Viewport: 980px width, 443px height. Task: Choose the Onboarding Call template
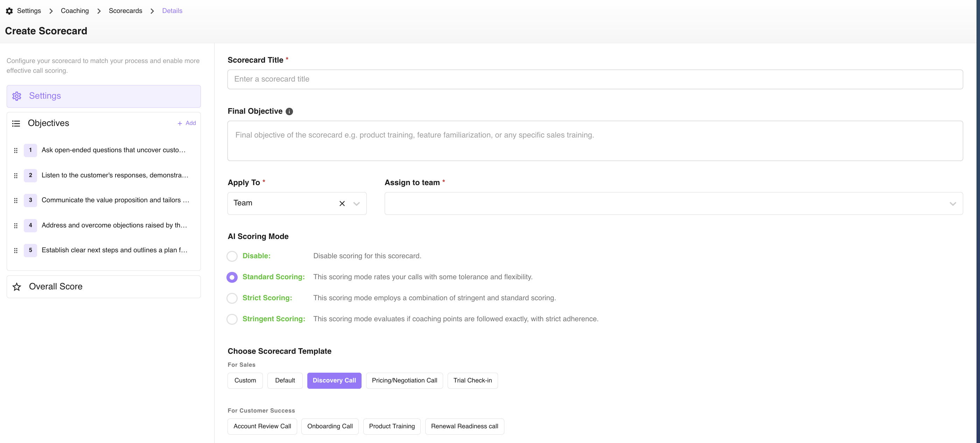pos(329,427)
